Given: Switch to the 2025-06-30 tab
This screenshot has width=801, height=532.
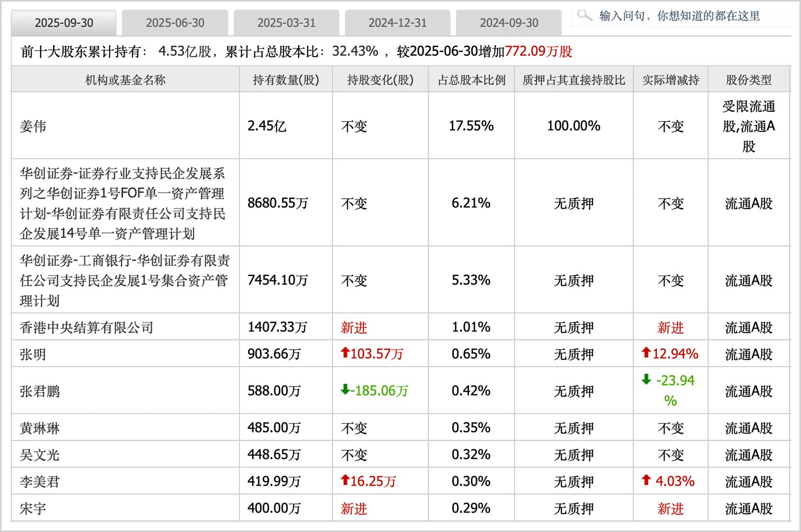Looking at the screenshot, I should pyautogui.click(x=175, y=23).
